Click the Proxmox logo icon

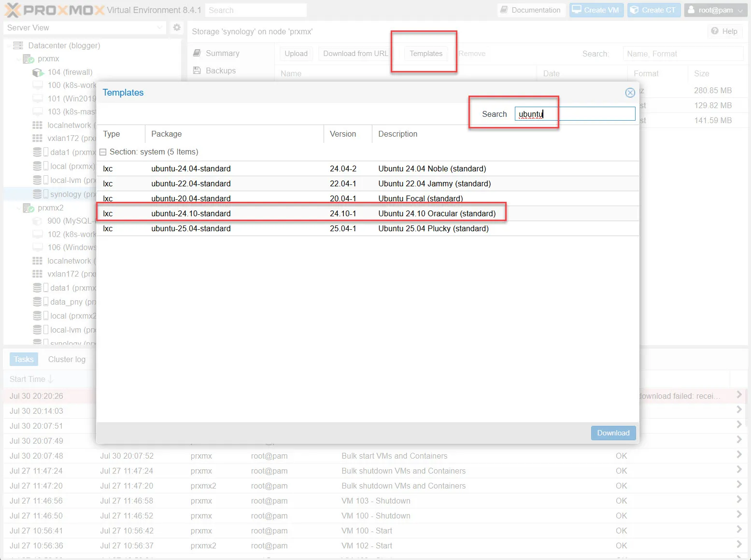tap(13, 10)
